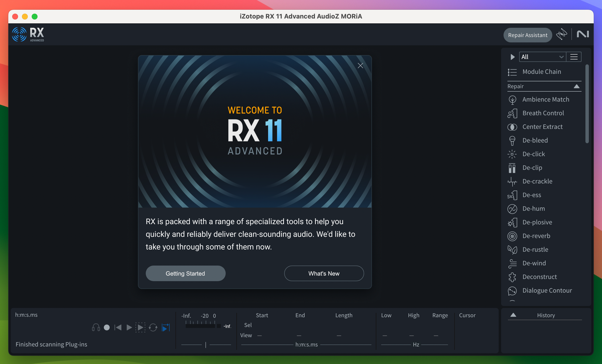This screenshot has width=602, height=364.
Task: Open the Deconstruct module
Action: click(532, 277)
